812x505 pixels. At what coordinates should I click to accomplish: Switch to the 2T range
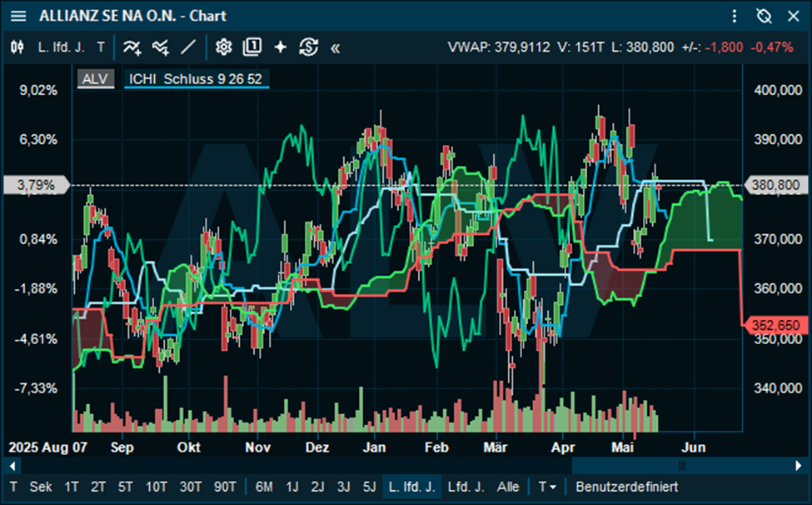point(98,487)
